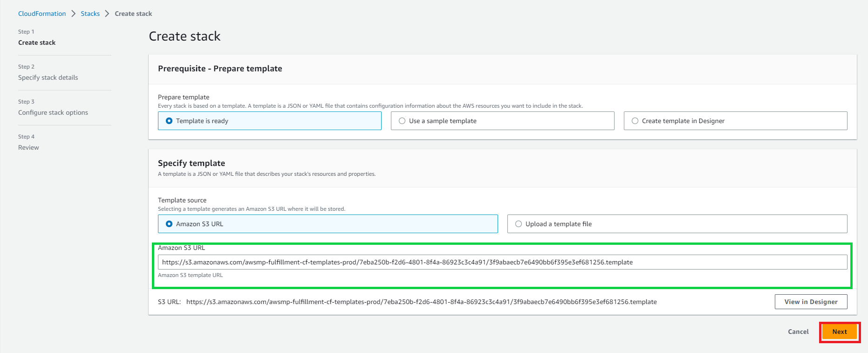Click the 'Create stack' breadcrumb text

coord(133,14)
